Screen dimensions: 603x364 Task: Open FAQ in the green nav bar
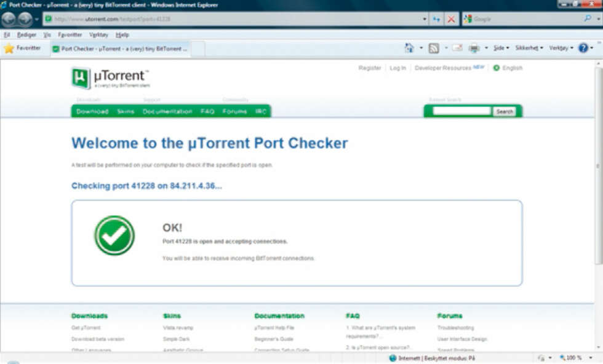(x=207, y=111)
